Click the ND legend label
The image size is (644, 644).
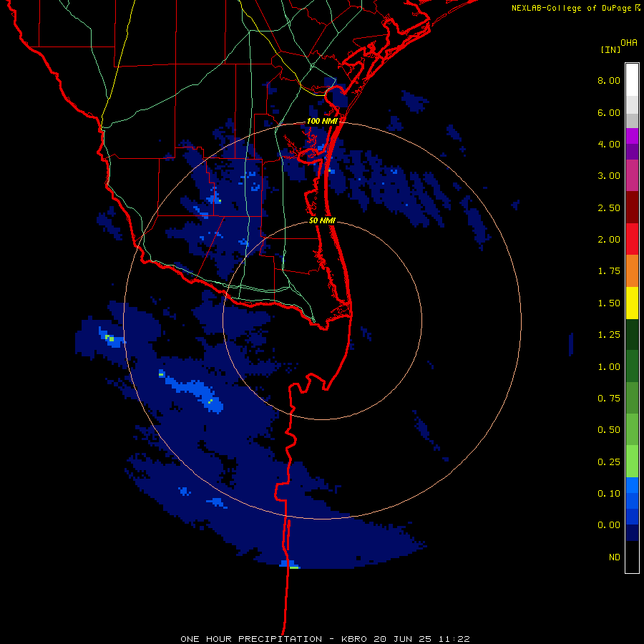[x=615, y=557]
